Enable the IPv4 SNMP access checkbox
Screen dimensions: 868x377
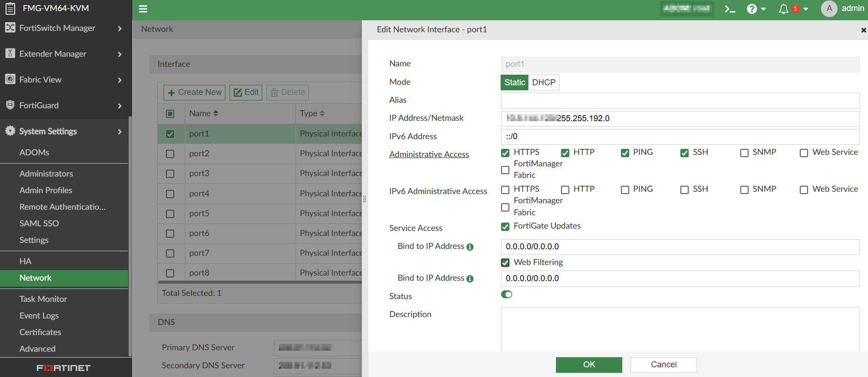(x=744, y=153)
